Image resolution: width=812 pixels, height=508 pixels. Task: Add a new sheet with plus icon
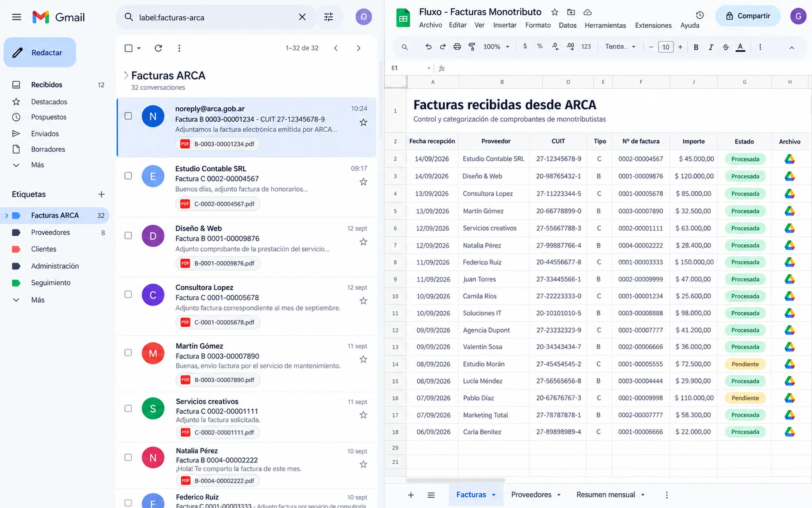click(x=411, y=495)
